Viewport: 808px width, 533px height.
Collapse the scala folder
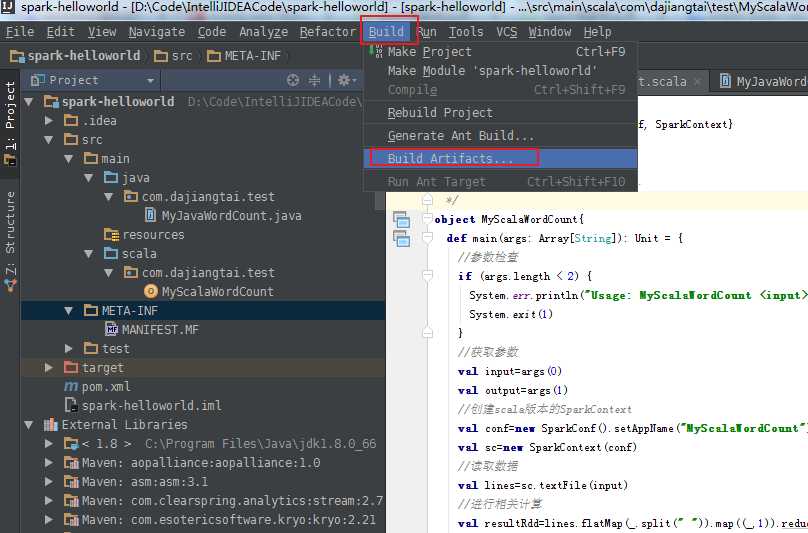pyautogui.click(x=89, y=254)
